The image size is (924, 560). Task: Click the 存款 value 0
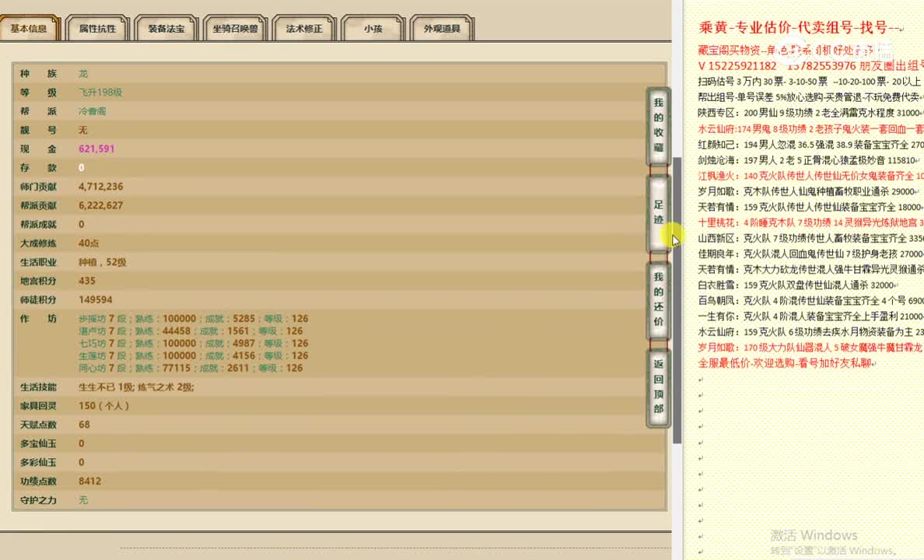82,168
